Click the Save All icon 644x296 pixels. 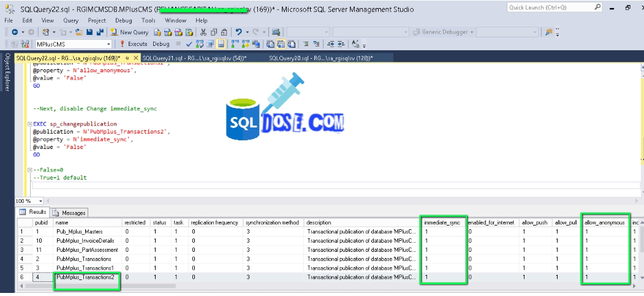click(x=100, y=32)
